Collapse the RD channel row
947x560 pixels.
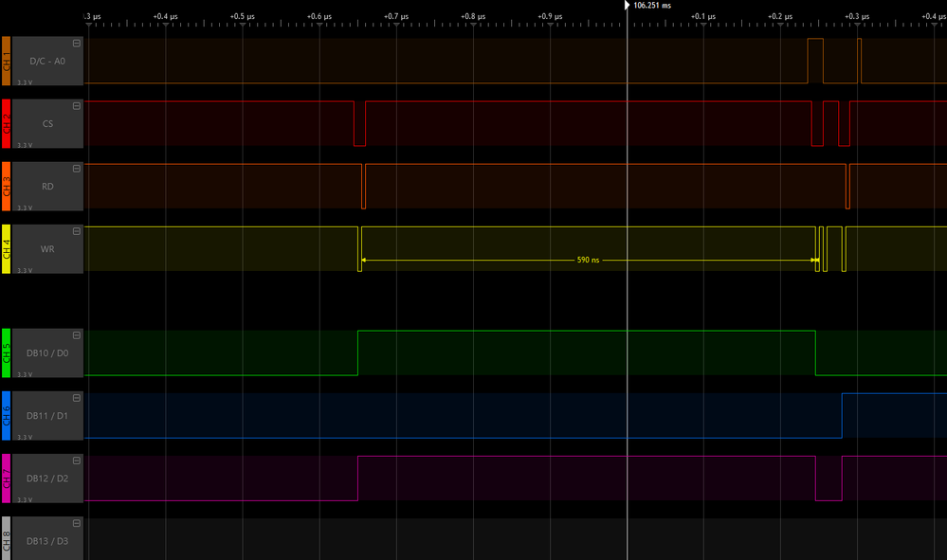[x=77, y=169]
